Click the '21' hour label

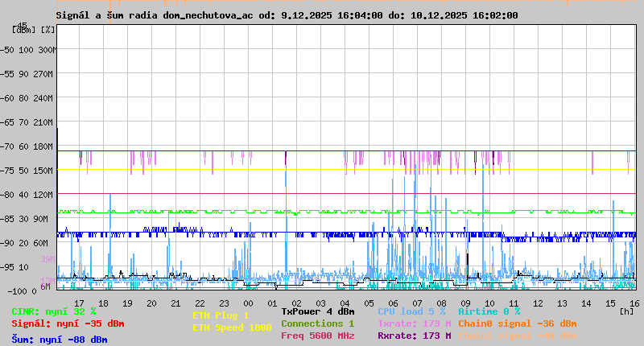175,303
